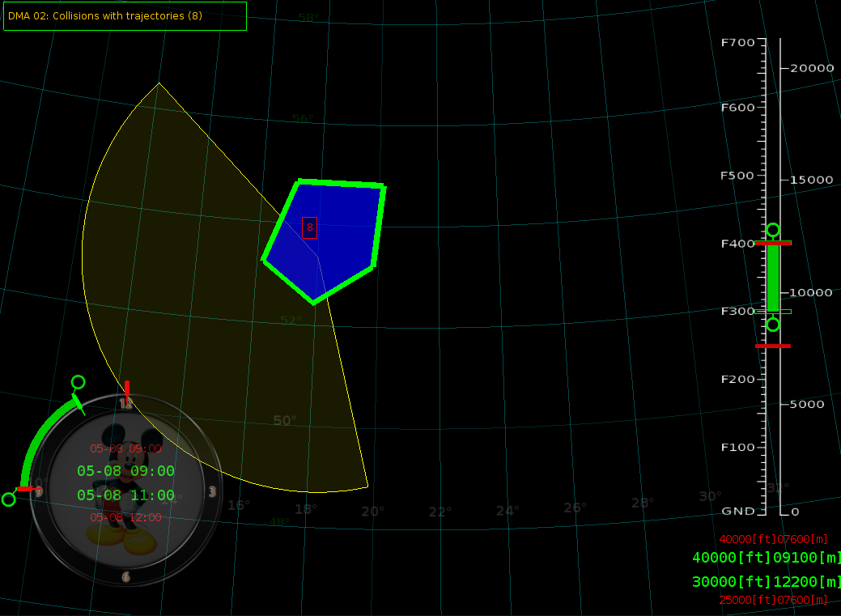Click green start time 05-08 09:00
This screenshot has width=841, height=616.
click(x=126, y=471)
